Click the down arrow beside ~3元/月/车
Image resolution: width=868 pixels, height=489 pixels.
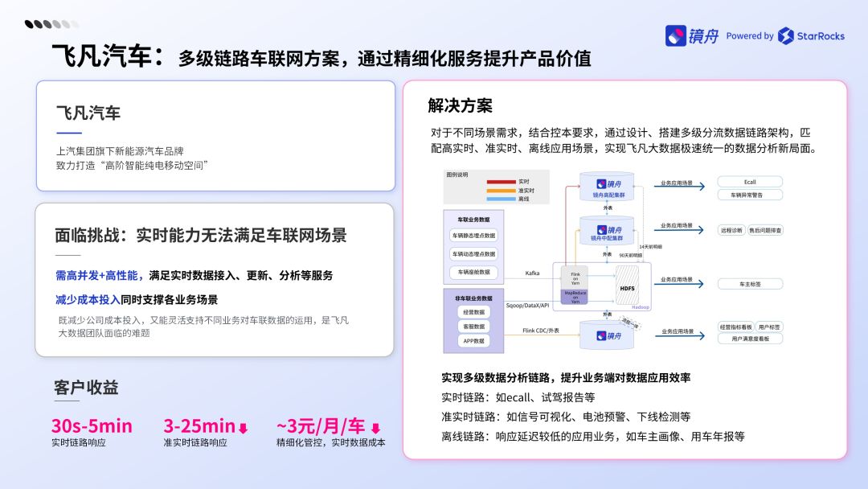pyautogui.click(x=376, y=428)
